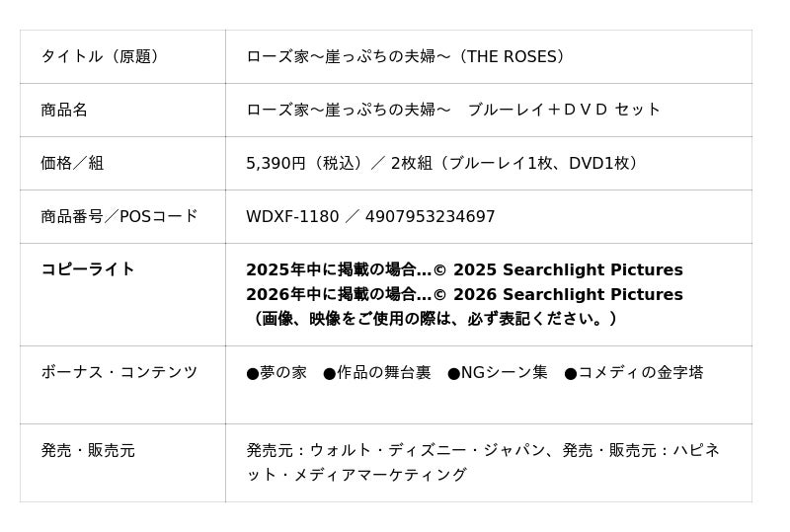Click the ●コメディの金字塔 bonus item
This screenshot has height=532, width=790.
point(634,373)
